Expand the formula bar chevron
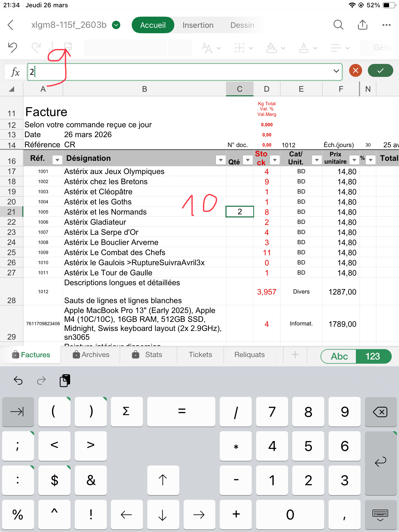Screen dimensions: 399x532 [336, 71]
